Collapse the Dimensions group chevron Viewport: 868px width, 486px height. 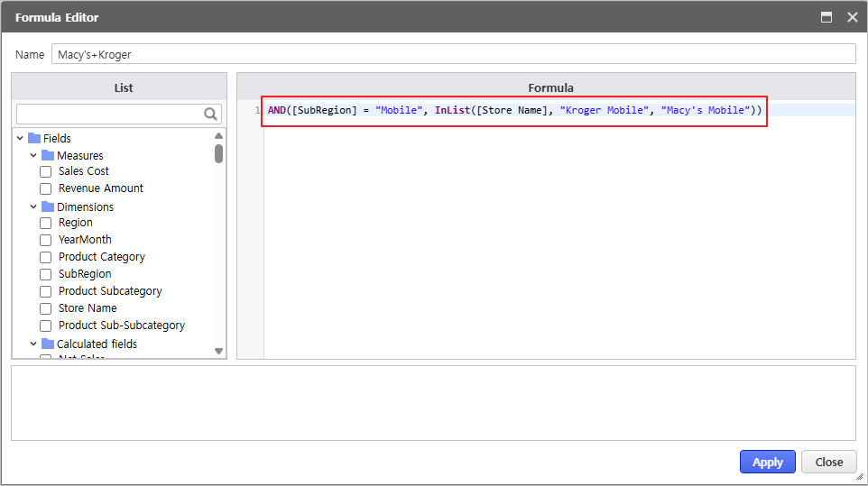[33, 206]
